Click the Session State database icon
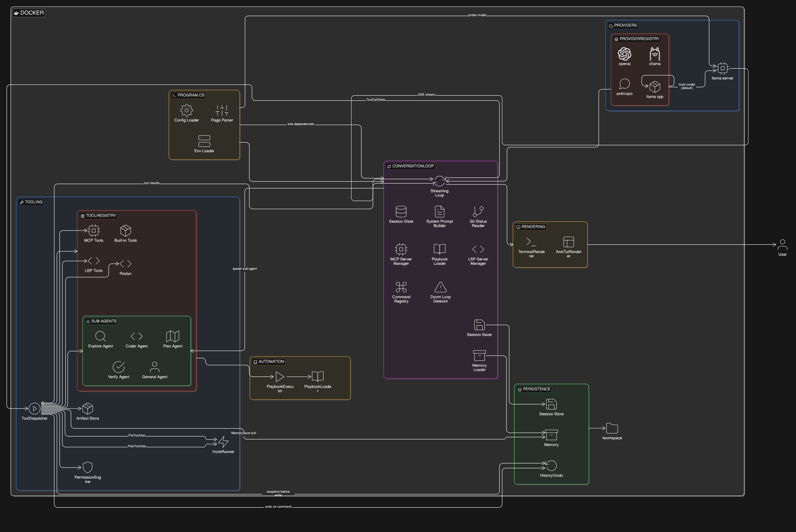This screenshot has height=532, width=796. click(401, 211)
